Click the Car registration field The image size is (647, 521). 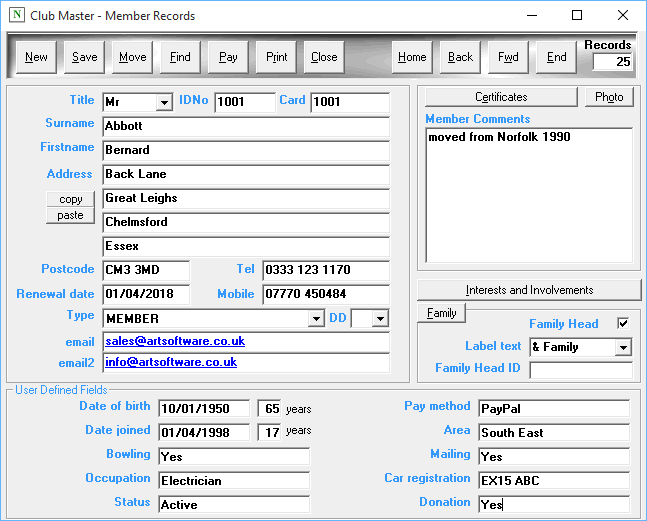pyautogui.click(x=554, y=481)
